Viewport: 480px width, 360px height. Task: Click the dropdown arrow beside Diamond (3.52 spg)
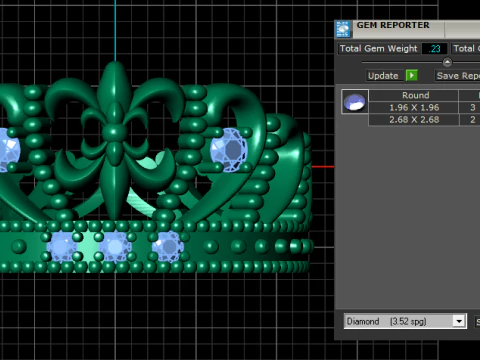[459, 321]
